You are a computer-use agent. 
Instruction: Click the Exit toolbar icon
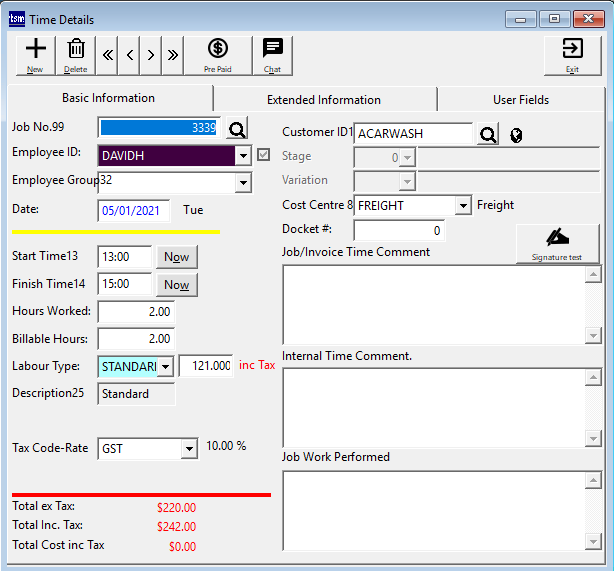pyautogui.click(x=572, y=54)
